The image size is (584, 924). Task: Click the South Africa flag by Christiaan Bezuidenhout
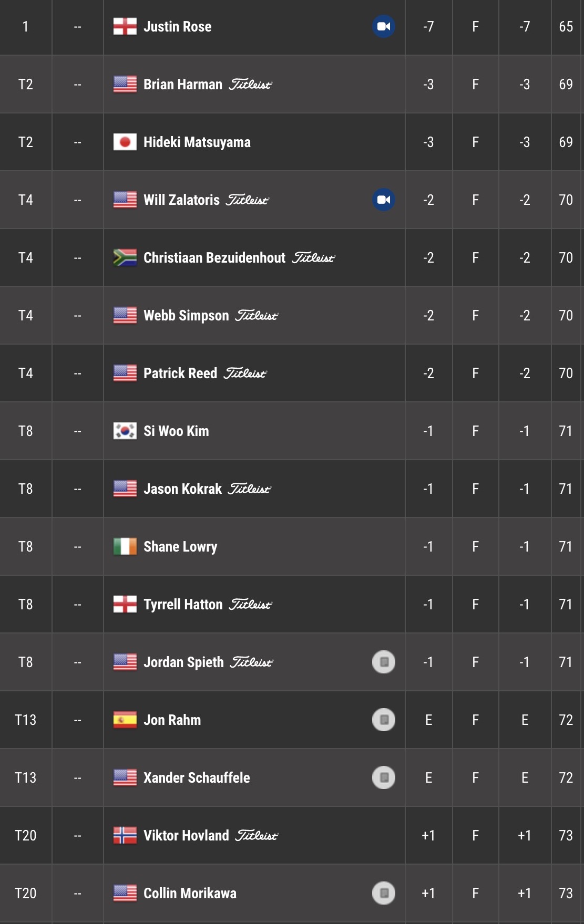(125, 257)
